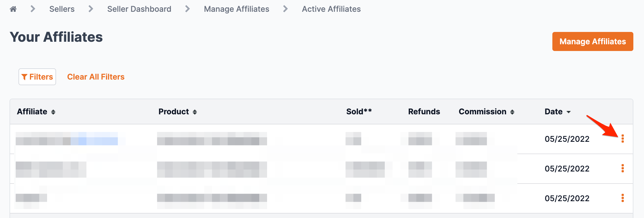The width and height of the screenshot is (644, 218).
Task: Toggle sorting on the Commission column
Action: click(512, 112)
